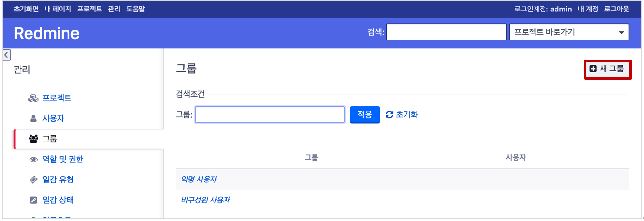Click the projects cube icon in sidebar
This screenshot has width=644, height=221.
33,98
